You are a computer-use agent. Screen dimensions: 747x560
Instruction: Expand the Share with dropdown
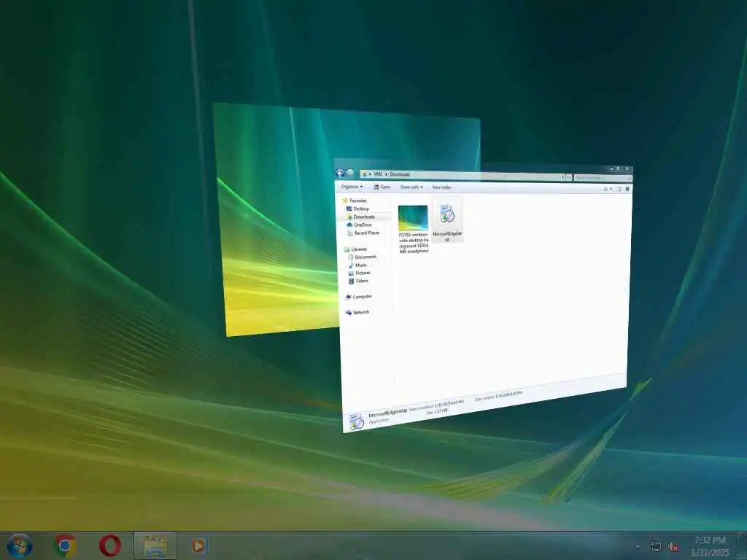point(411,187)
